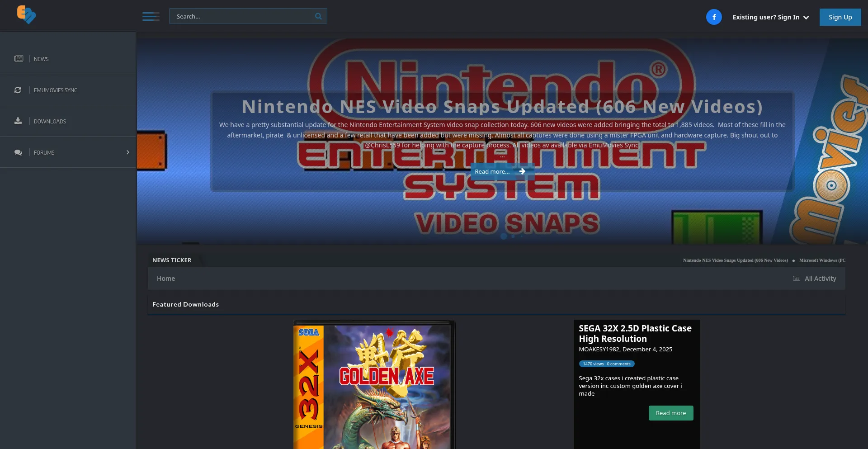This screenshot has height=449, width=868.
Task: Click the sync arrows icon for EmuMovies Sync
Action: (18, 90)
